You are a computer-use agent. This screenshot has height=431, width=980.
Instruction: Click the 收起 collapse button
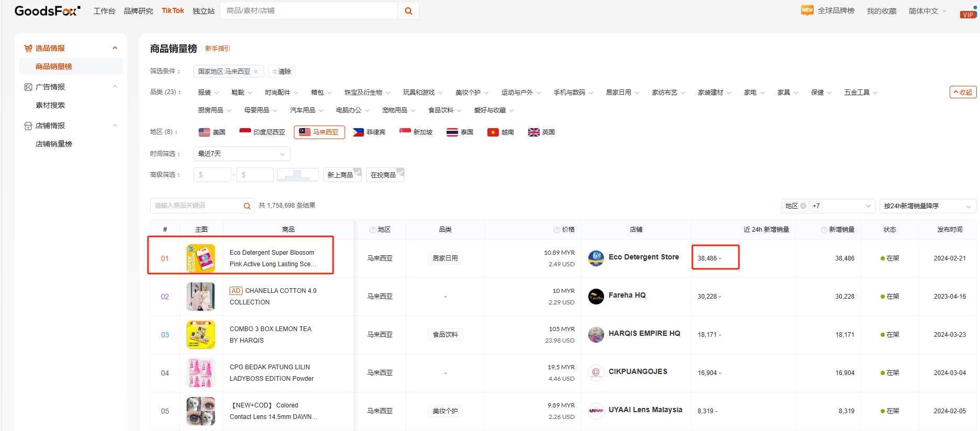coord(963,92)
